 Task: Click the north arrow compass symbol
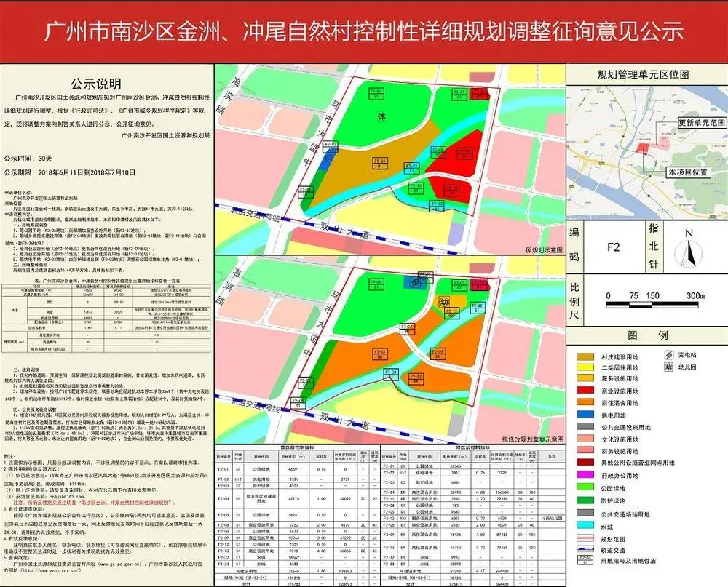coord(689,253)
